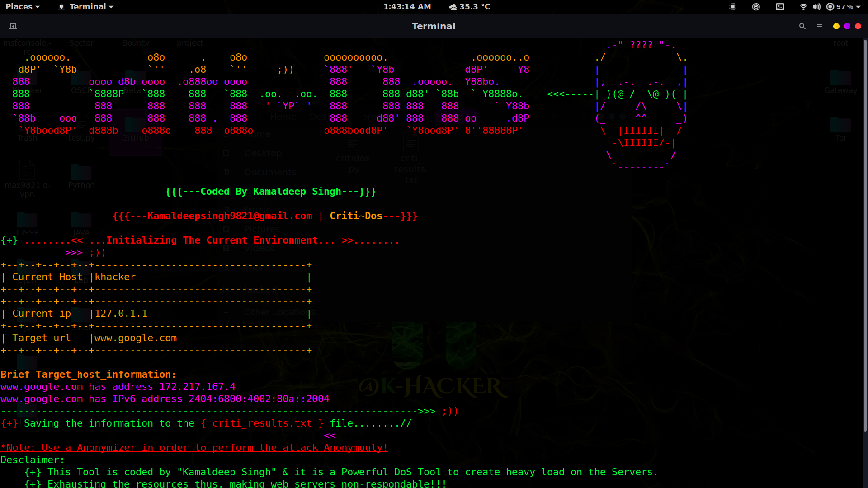Click the 'Exhausting the resources' line
This screenshot has height=488, width=868.
[236, 483]
